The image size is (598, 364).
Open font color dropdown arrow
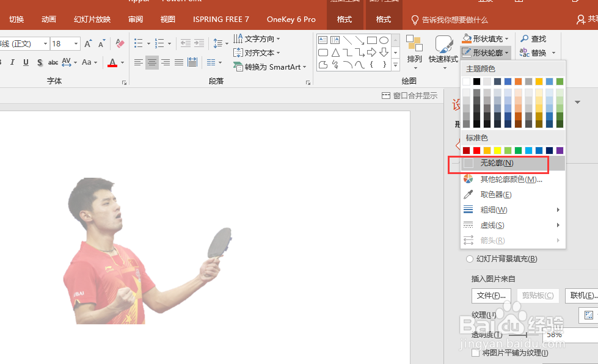[x=122, y=62]
